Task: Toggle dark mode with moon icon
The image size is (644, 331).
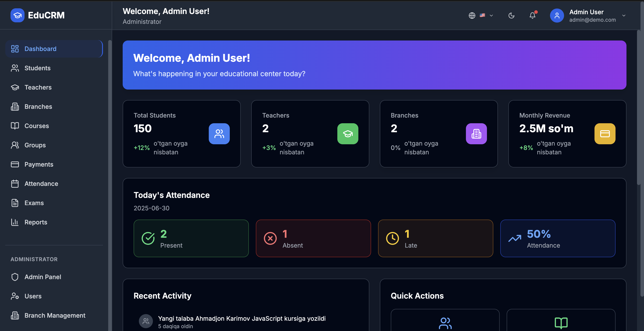Action: point(511,16)
